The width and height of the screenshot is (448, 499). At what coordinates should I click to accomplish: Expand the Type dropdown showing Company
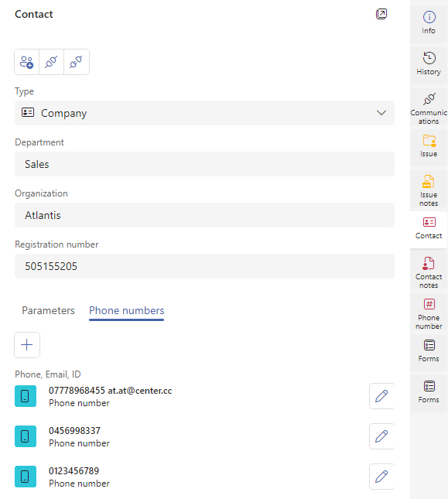coord(204,113)
